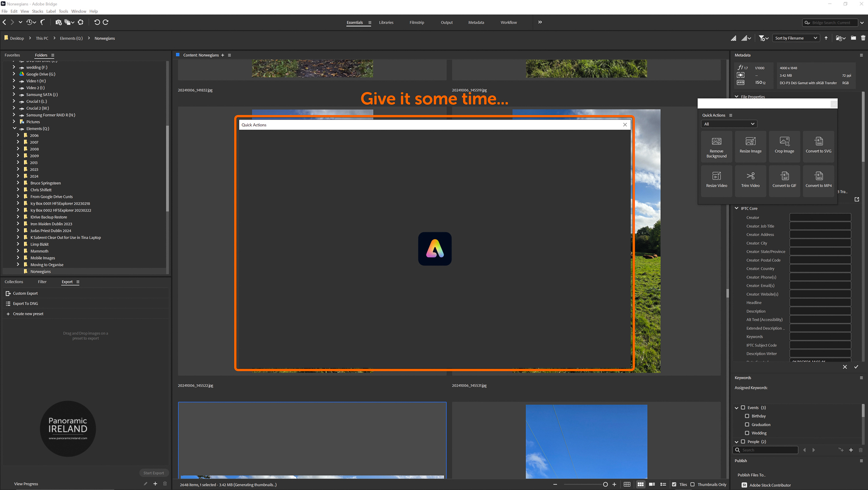Click Elements (Q:) in the breadcrumb path
This screenshot has height=490, width=868.
pos(71,38)
